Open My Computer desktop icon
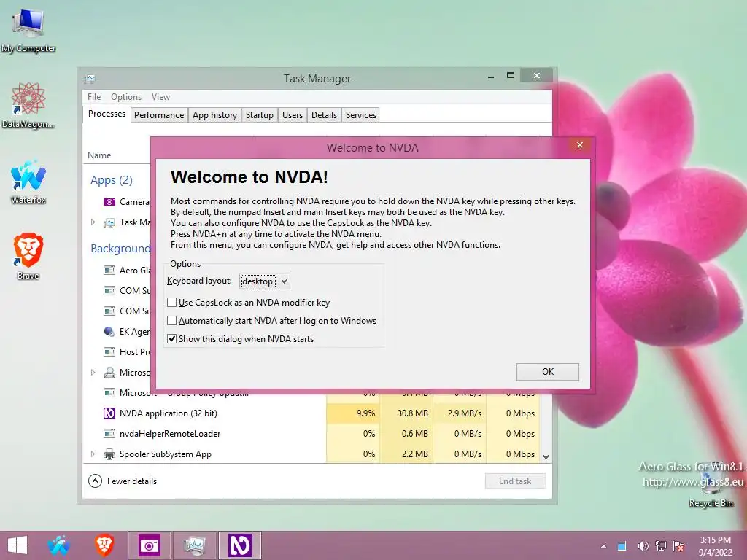Screen dimensions: 747x560 coord(28,31)
